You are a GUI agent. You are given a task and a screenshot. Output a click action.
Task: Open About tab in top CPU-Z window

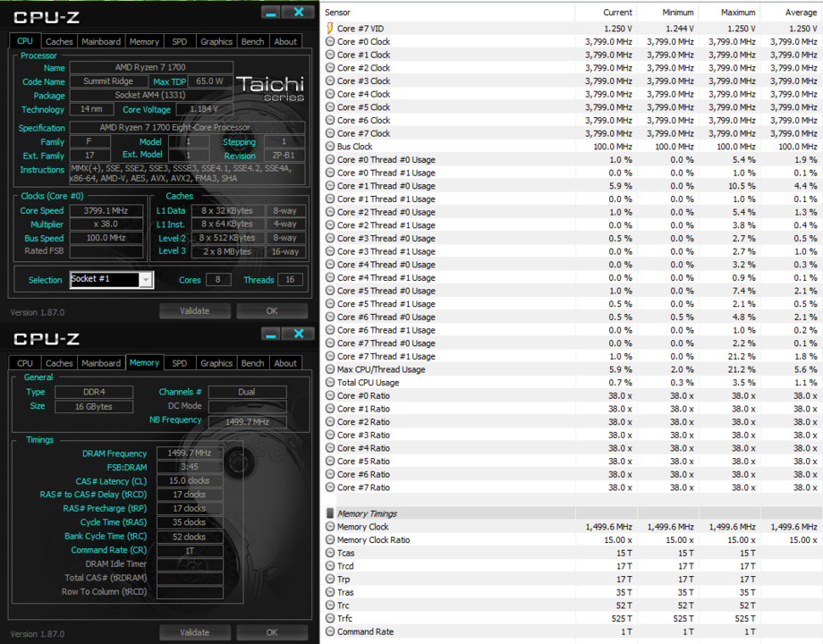click(x=285, y=41)
